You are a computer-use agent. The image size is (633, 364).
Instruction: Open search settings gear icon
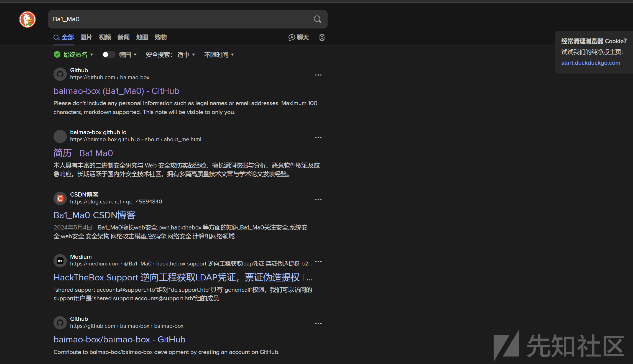coord(322,37)
